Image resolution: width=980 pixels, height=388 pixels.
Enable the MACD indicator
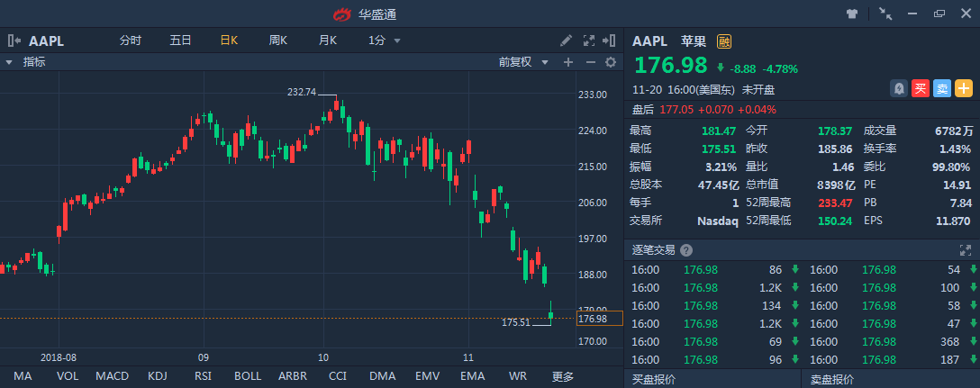pyautogui.click(x=113, y=376)
